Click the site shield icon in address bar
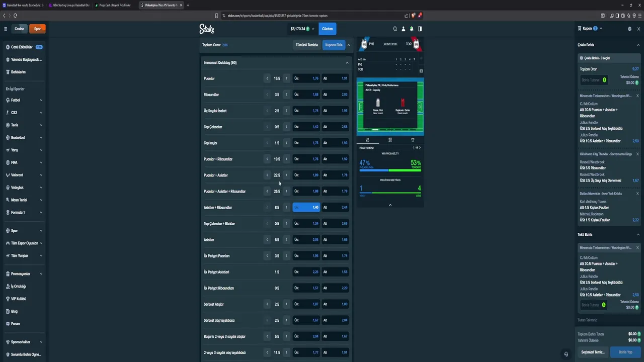Screen dimensions: 644x362 pyautogui.click(x=413, y=16)
